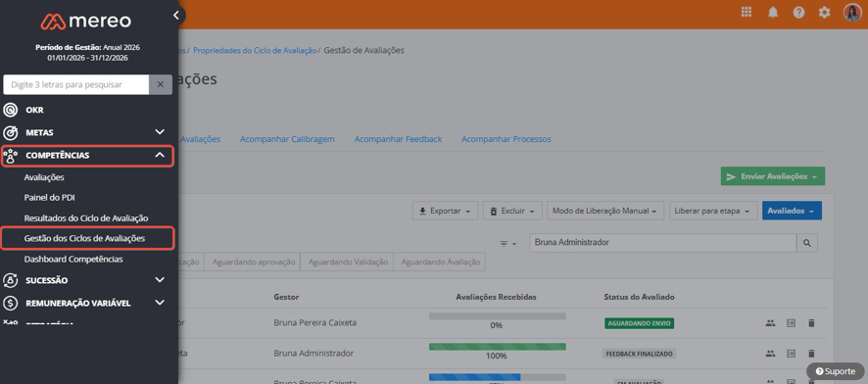Click the Aguardando Envio status badge

[x=640, y=323]
